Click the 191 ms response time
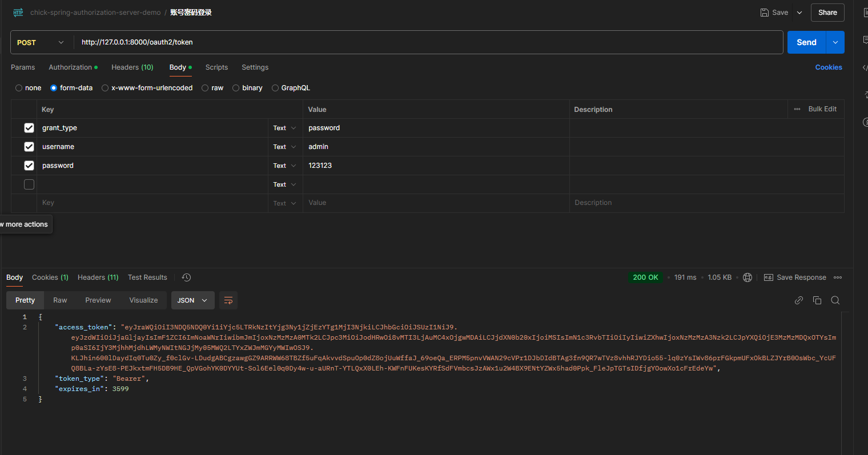 pyautogui.click(x=685, y=277)
